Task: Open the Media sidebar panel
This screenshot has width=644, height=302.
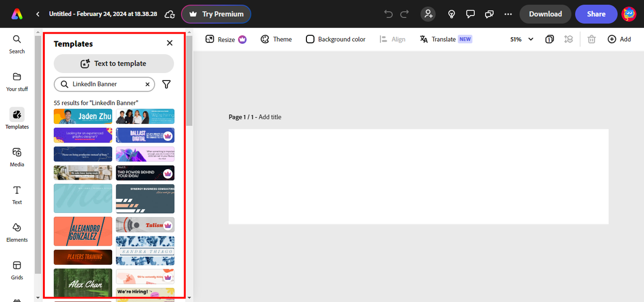Action: point(17,157)
